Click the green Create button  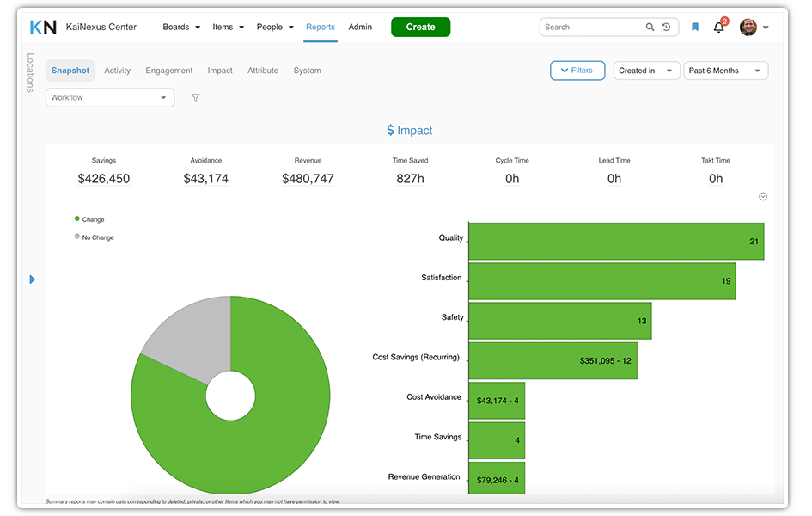pos(420,28)
